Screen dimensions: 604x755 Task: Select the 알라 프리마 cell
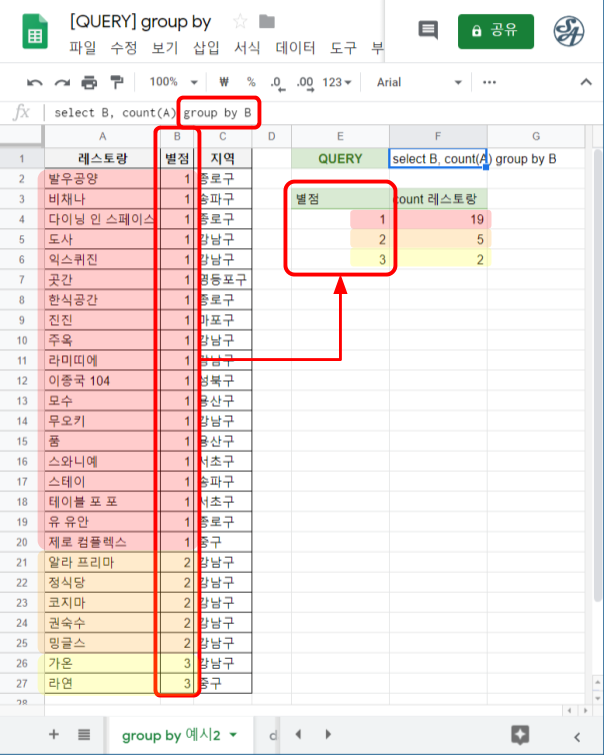click(x=103, y=562)
